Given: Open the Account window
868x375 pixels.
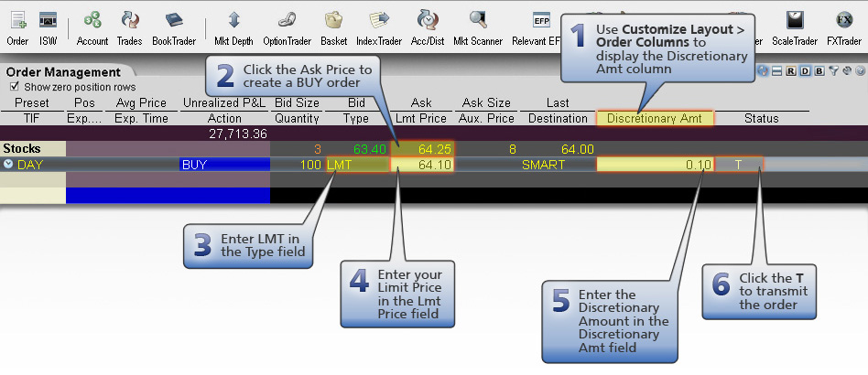Looking at the screenshot, I should click(x=92, y=26).
